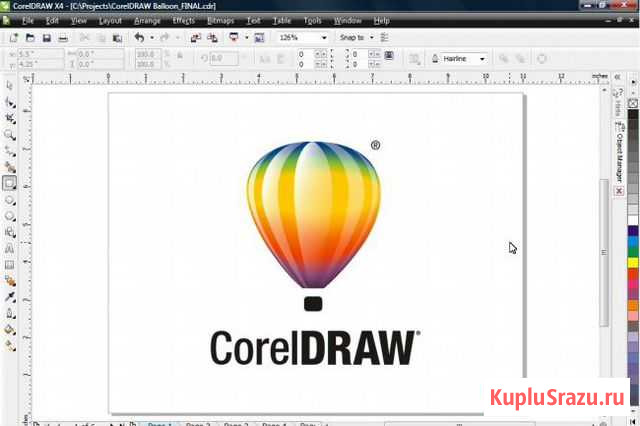Click the Welcome Screen icon
The height and width of the screenshot is (426, 640).
pos(259,38)
